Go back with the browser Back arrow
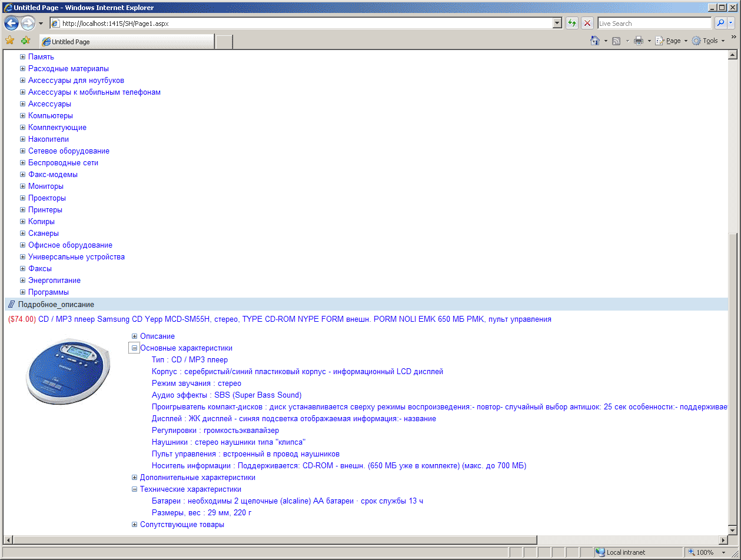 11,24
